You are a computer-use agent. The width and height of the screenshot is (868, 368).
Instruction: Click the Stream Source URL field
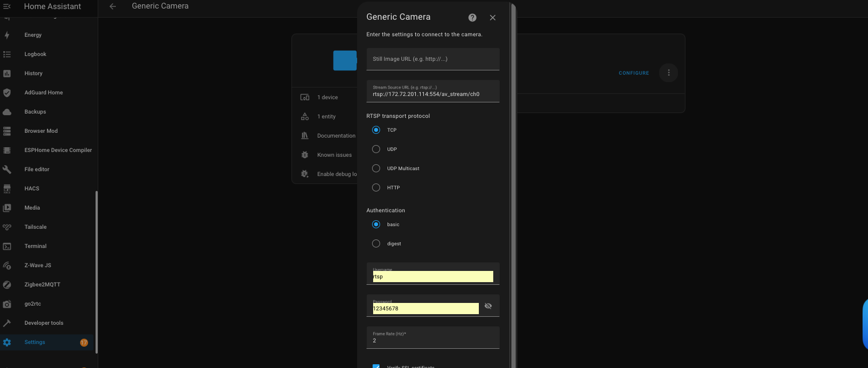(x=433, y=91)
